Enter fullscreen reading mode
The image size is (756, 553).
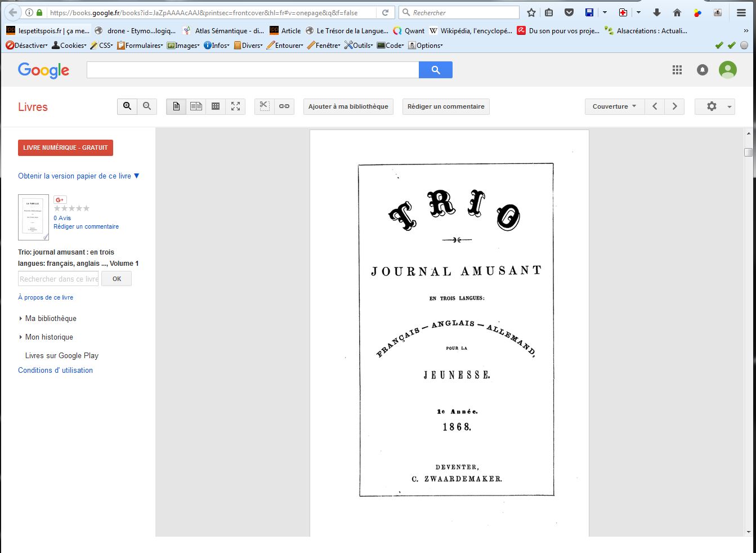(235, 106)
